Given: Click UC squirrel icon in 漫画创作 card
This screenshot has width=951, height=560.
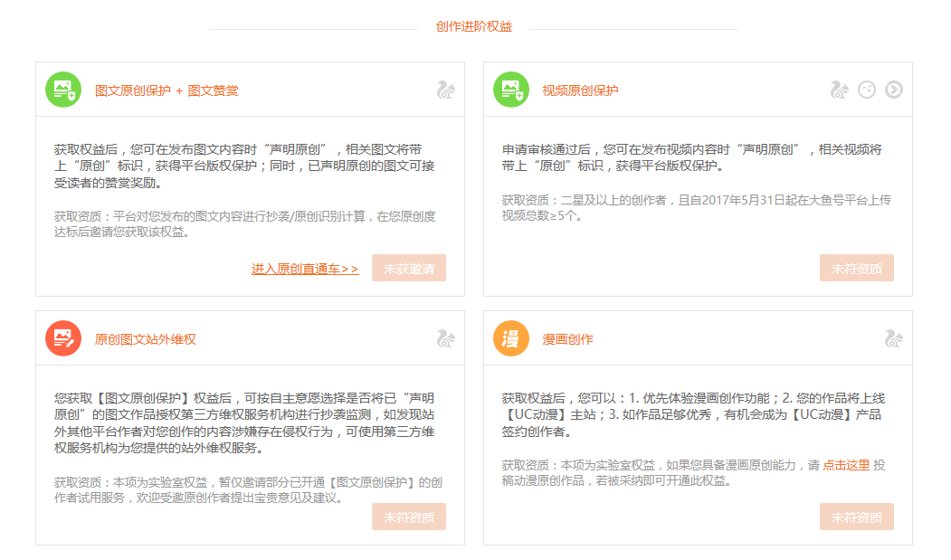Looking at the screenshot, I should pyautogui.click(x=893, y=338).
